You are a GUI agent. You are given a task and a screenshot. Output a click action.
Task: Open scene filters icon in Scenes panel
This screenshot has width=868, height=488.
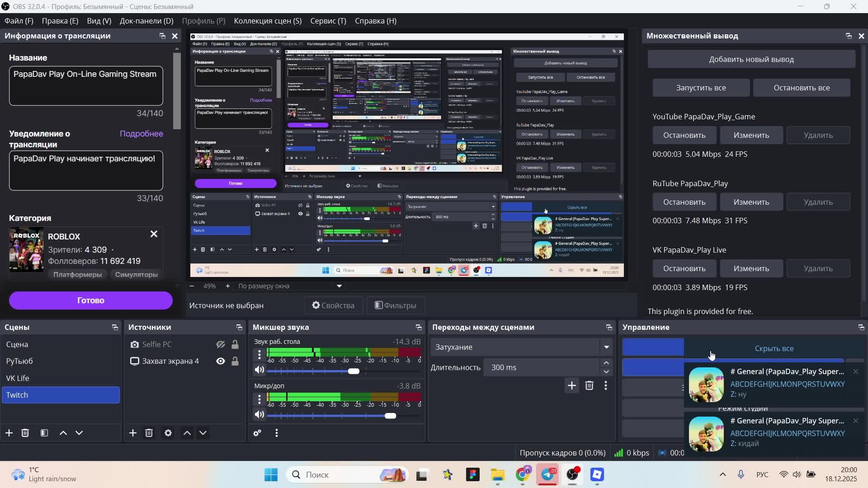click(x=44, y=433)
